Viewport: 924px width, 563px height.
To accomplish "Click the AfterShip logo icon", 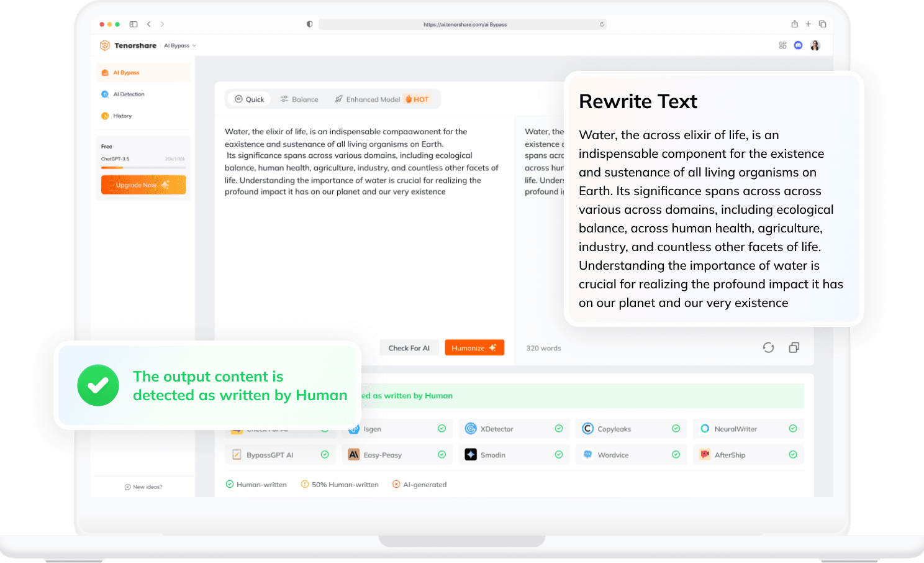I will [705, 455].
